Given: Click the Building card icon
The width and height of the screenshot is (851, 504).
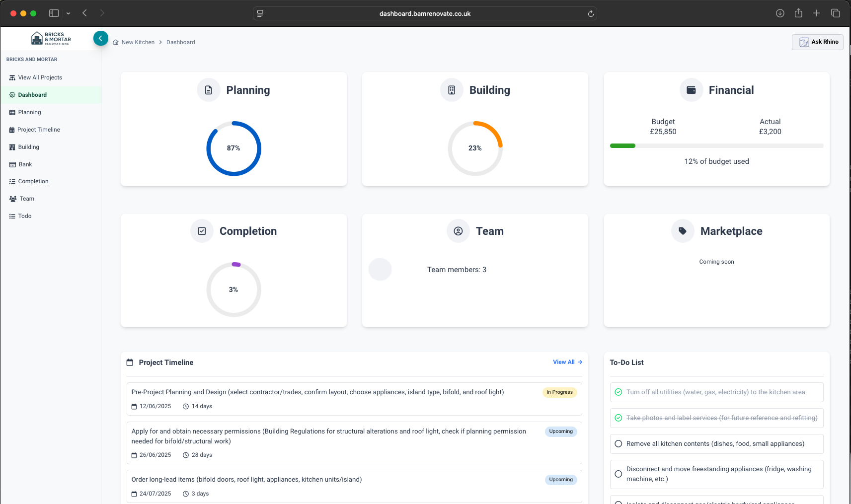Looking at the screenshot, I should [x=452, y=90].
